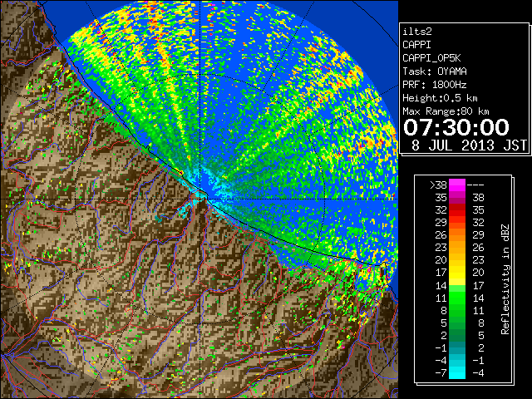Image resolution: width=532 pixels, height=399 pixels.
Task: Click the radar site at the crosshair center
Action: 201,199
